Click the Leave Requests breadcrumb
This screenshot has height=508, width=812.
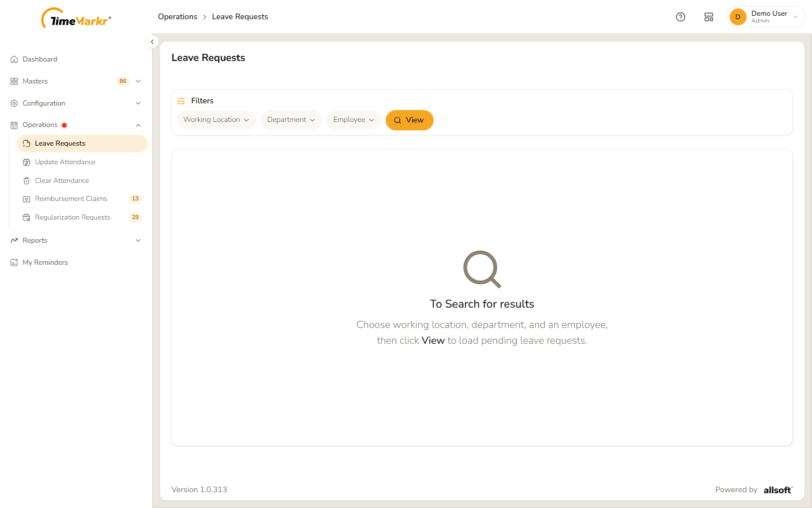click(240, 17)
